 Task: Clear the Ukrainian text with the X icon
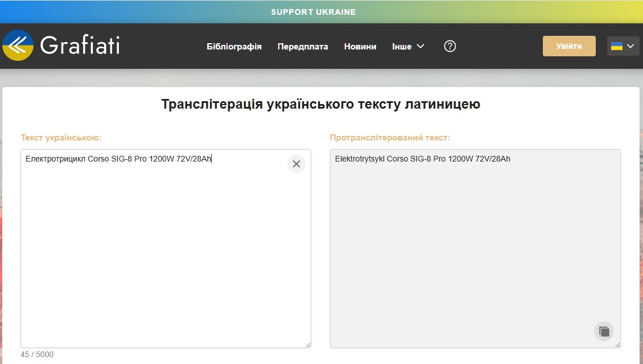[x=296, y=164]
